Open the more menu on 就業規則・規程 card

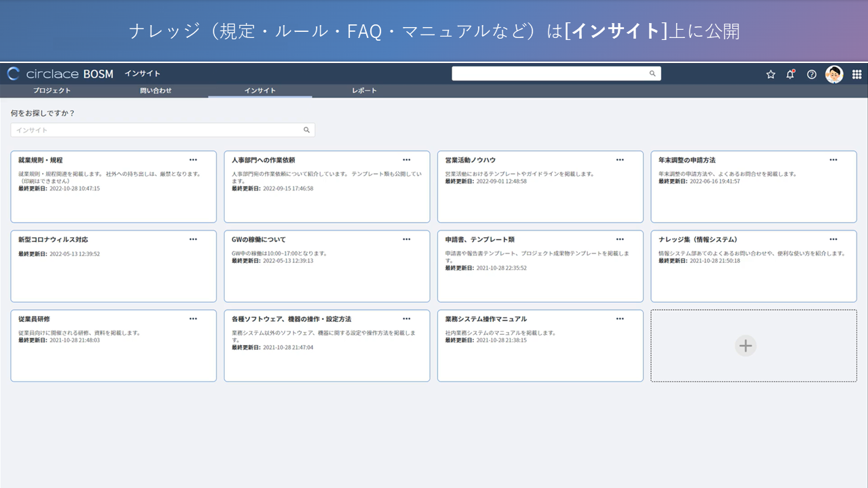193,160
